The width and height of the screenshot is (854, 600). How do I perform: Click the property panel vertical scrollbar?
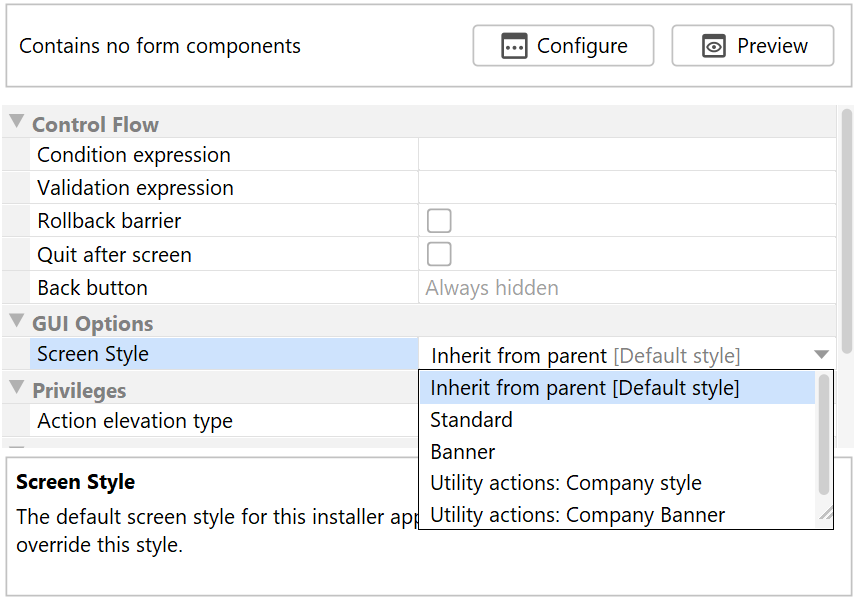(846, 230)
